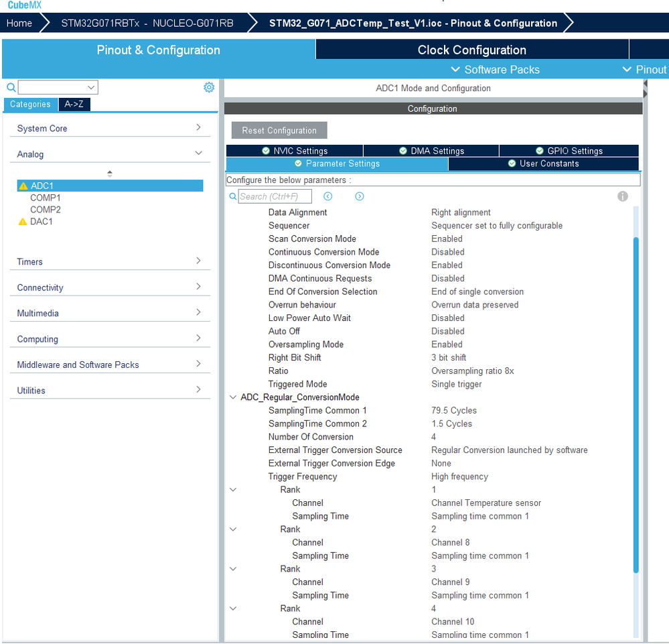Go to next parameter search result
Screen dimensions: 669x644
click(x=360, y=196)
